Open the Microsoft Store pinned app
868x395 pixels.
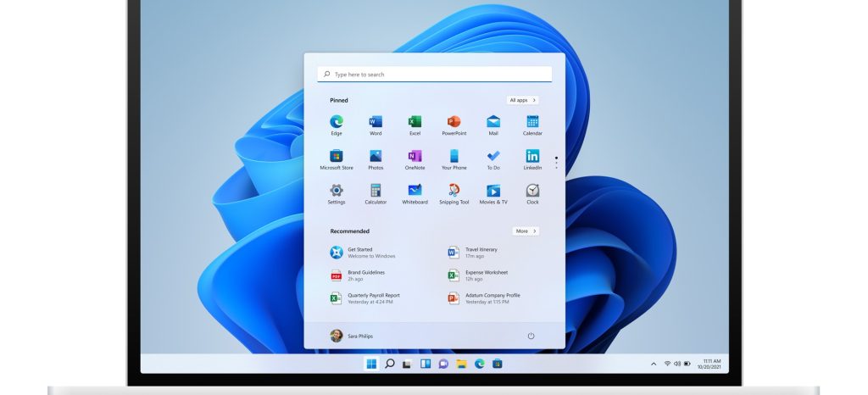click(337, 157)
